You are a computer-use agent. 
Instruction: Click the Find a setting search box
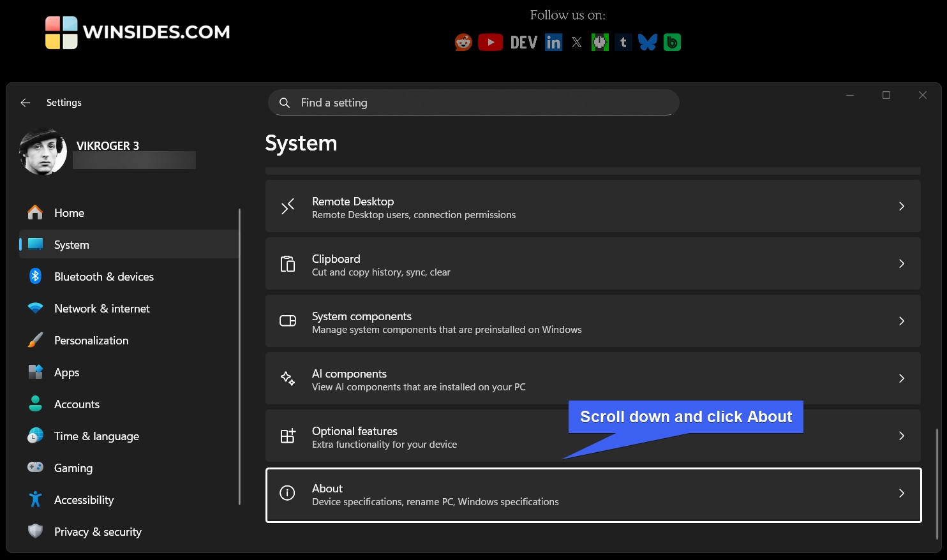coord(473,102)
